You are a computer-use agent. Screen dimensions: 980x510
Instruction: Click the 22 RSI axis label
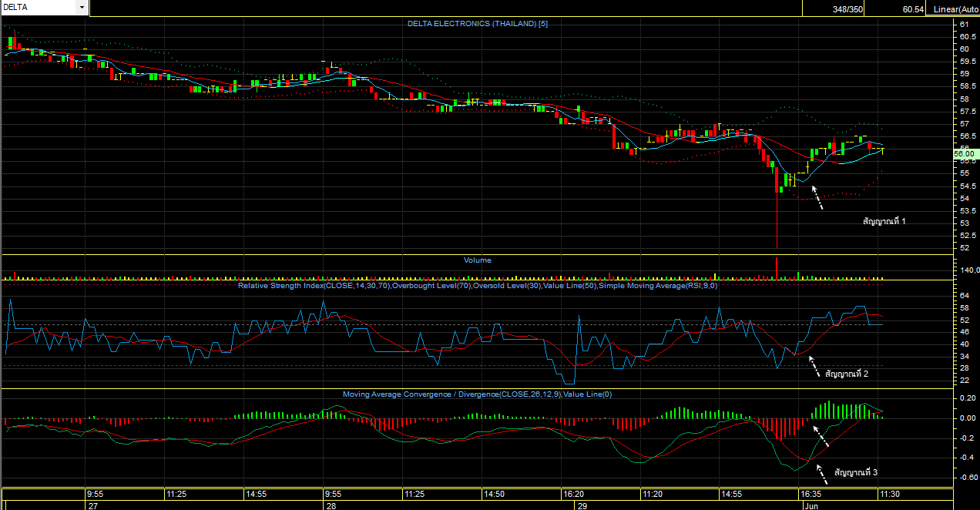[965, 381]
